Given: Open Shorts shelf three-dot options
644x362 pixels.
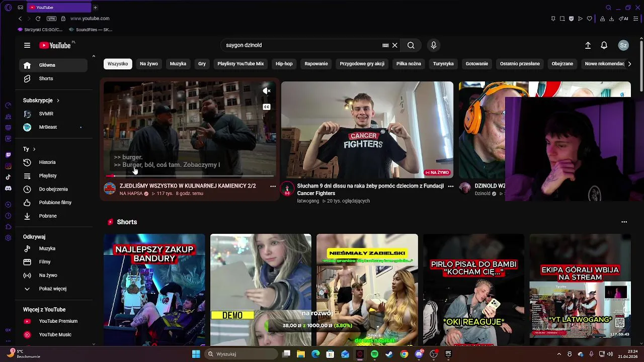Looking at the screenshot, I should (x=624, y=222).
